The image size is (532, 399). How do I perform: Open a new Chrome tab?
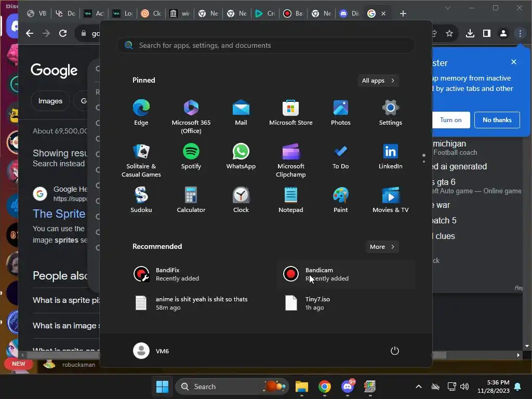[x=403, y=14]
